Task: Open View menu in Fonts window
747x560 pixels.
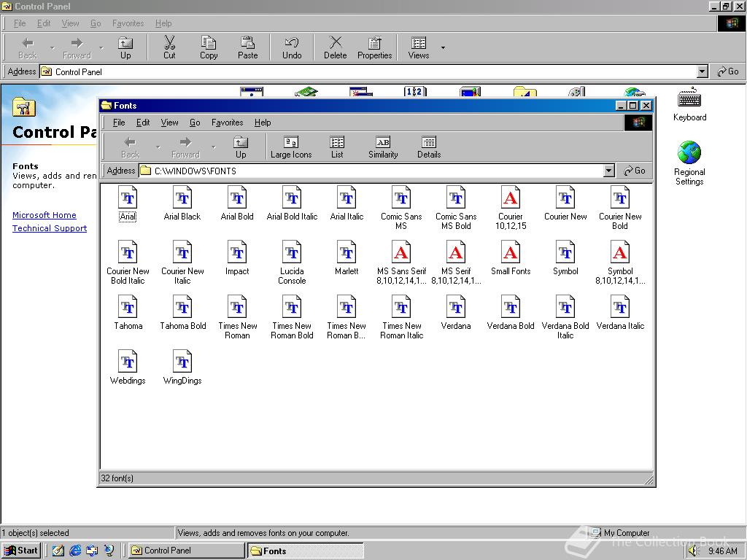Action: point(169,122)
